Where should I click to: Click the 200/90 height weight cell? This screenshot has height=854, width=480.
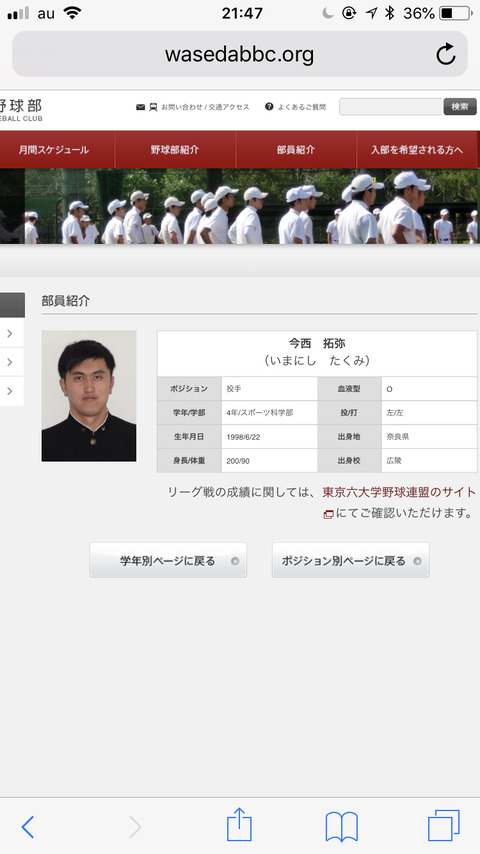click(x=269, y=461)
